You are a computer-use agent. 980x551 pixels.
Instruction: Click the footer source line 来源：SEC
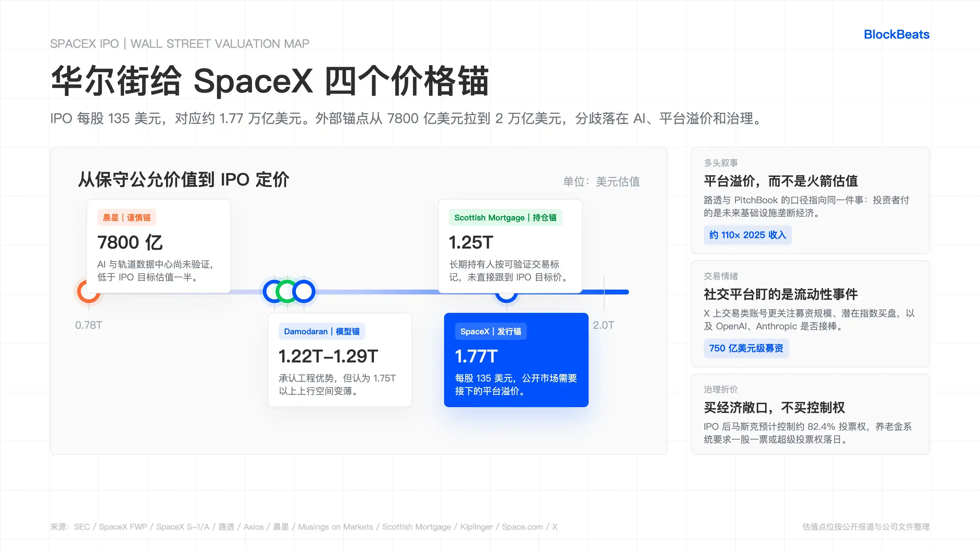304,527
